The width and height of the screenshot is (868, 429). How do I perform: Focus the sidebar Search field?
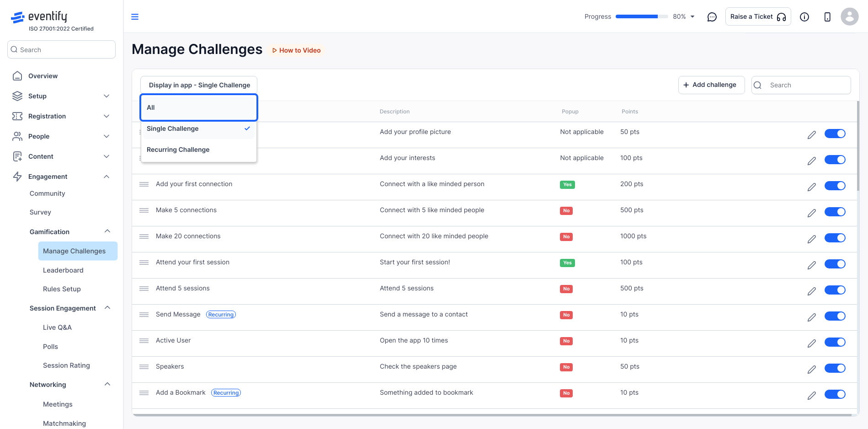(61, 49)
